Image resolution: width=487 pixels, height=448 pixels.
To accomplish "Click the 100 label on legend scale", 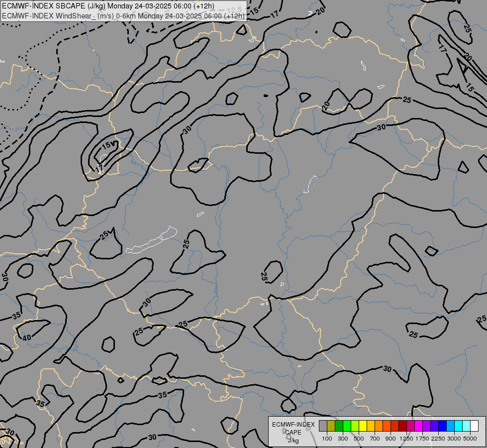I will [327, 439].
